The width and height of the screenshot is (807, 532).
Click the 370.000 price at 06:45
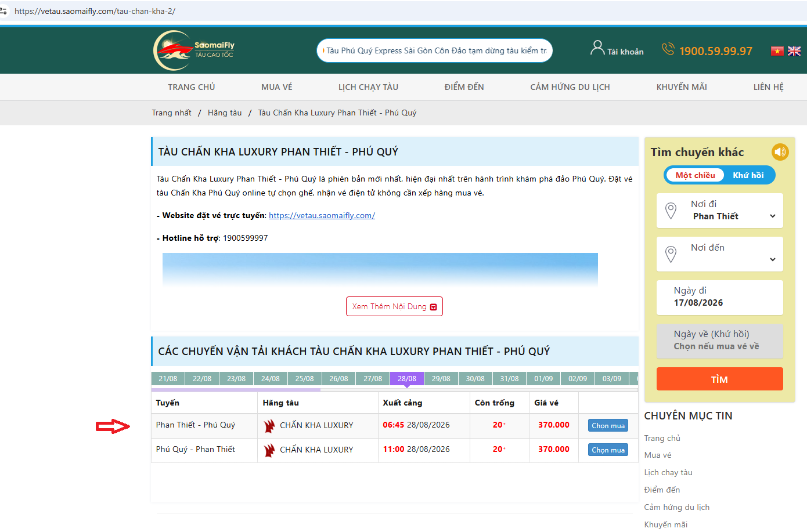point(554,425)
